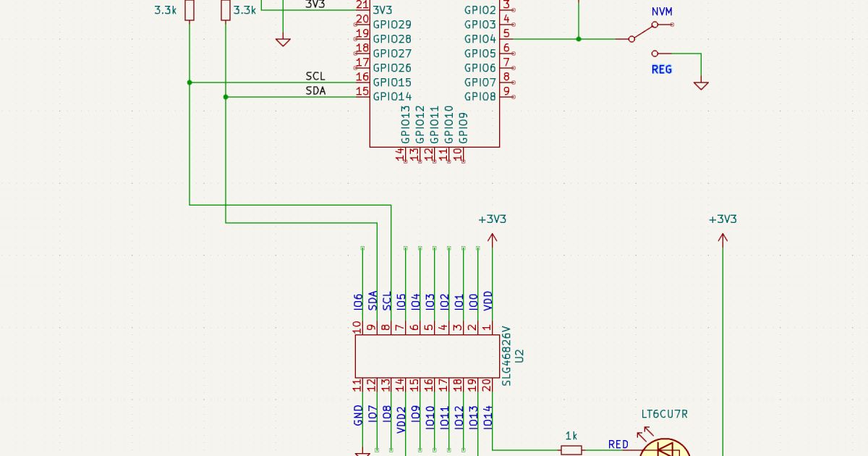Screen dimensions: 868x456
Task: Click the GPIO8 pin label
Action: 480,96
